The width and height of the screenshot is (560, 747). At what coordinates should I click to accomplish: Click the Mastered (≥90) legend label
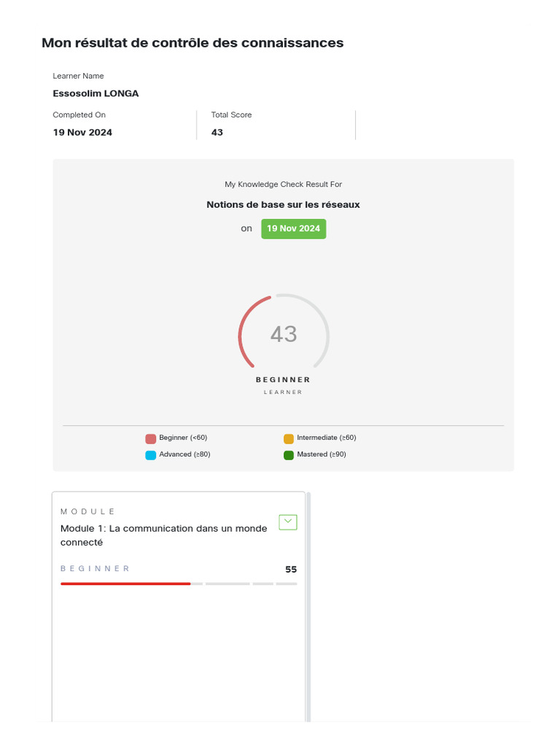[322, 454]
